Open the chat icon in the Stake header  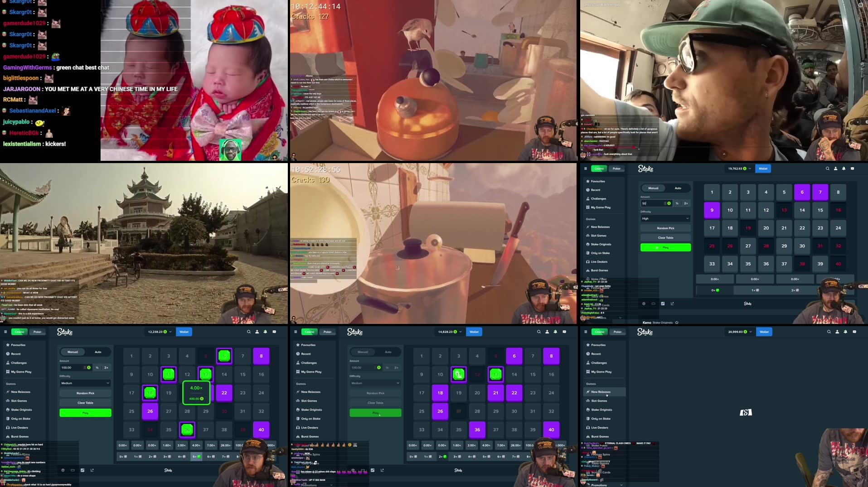click(x=853, y=169)
